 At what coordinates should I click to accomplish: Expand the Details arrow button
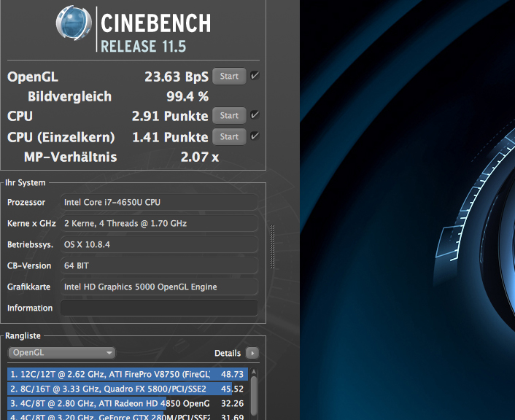coord(252,354)
